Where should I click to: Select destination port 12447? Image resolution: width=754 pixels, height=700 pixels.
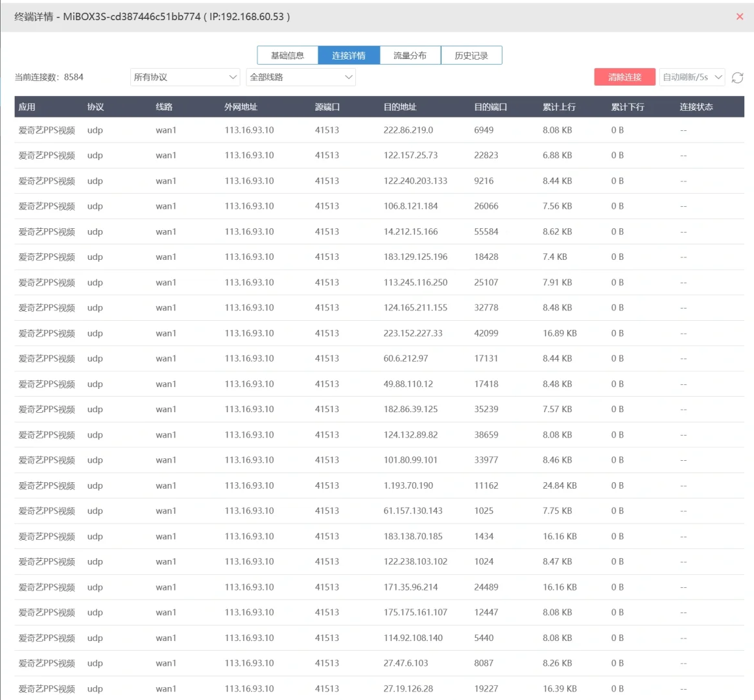click(x=486, y=612)
